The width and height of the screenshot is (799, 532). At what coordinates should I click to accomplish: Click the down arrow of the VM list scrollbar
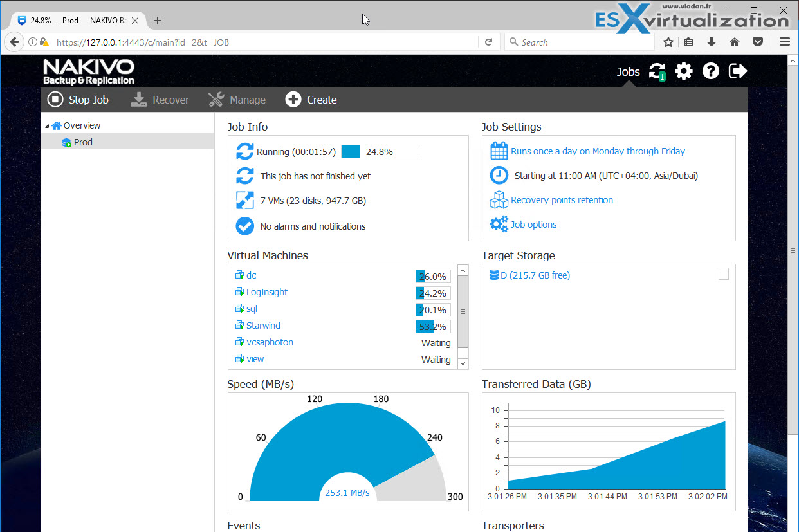pyautogui.click(x=463, y=364)
